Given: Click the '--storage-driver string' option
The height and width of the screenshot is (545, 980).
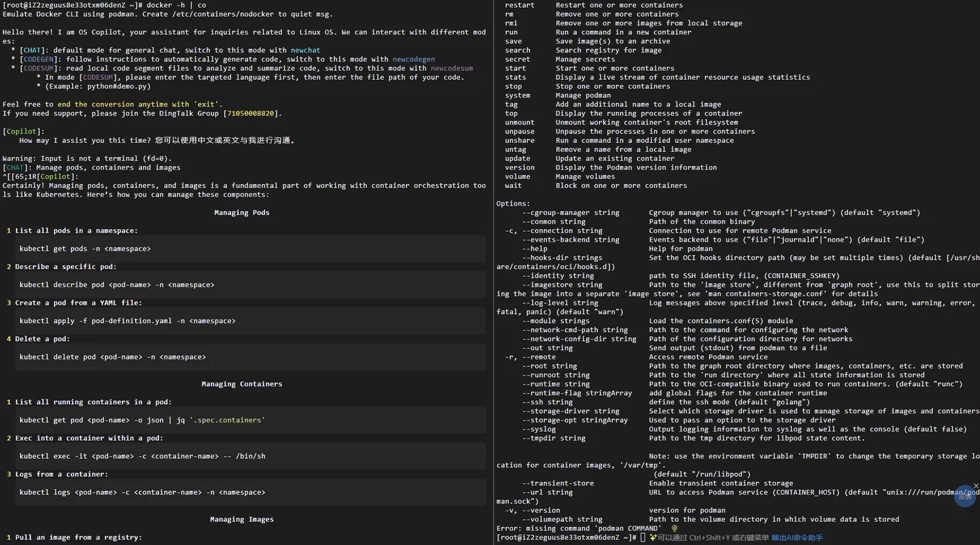Looking at the screenshot, I should tap(570, 411).
